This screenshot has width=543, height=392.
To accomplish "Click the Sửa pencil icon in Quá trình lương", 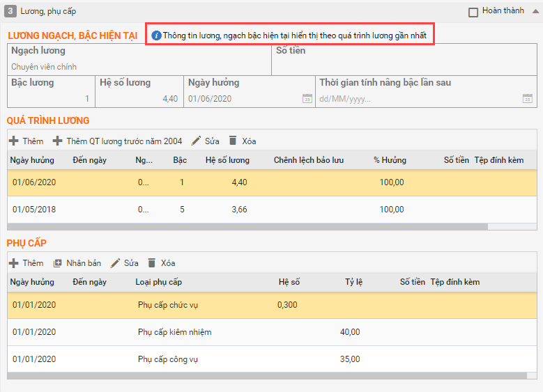I will click(x=197, y=141).
